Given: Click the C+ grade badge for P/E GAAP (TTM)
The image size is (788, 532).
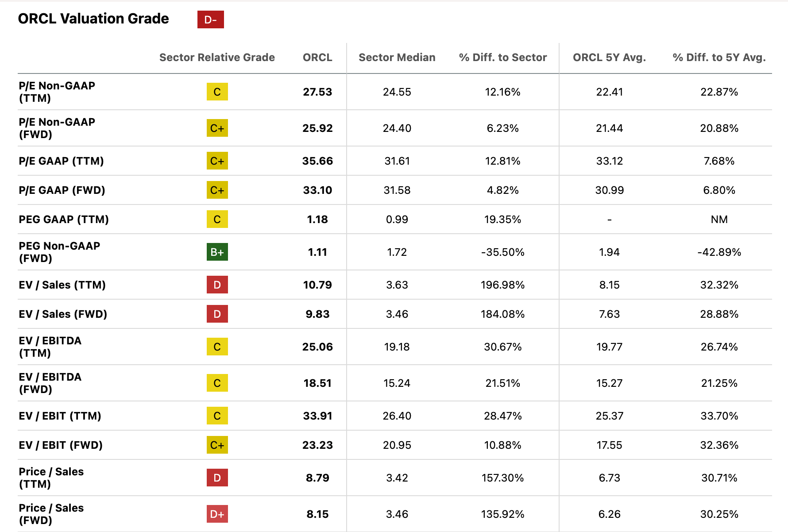Looking at the screenshot, I should pos(217,161).
